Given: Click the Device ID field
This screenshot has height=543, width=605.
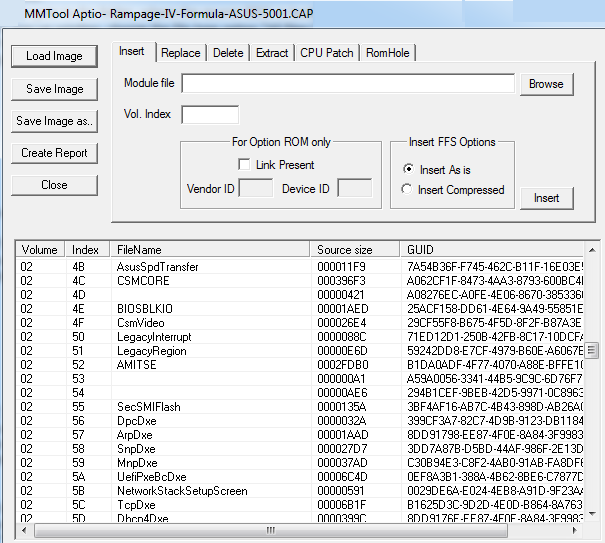Looking at the screenshot, I should click(355, 188).
